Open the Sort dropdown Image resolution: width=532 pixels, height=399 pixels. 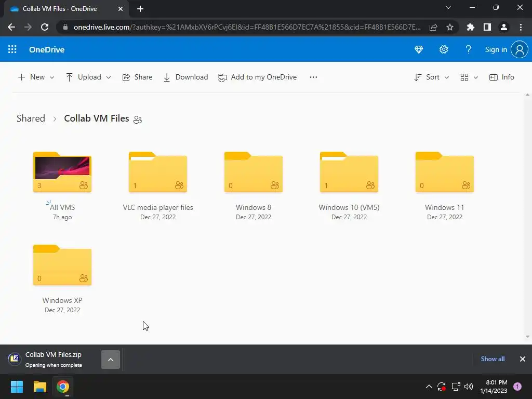tap(432, 77)
